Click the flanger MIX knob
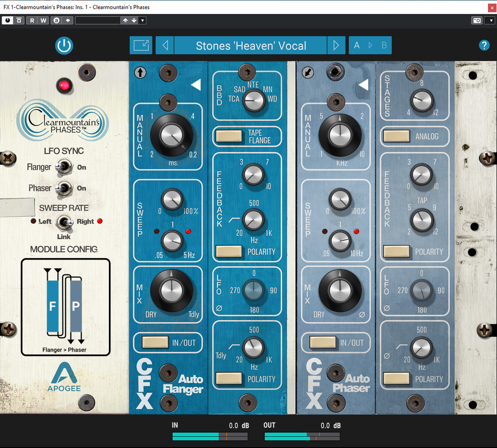Viewport: 497px width, 448px height. click(171, 290)
